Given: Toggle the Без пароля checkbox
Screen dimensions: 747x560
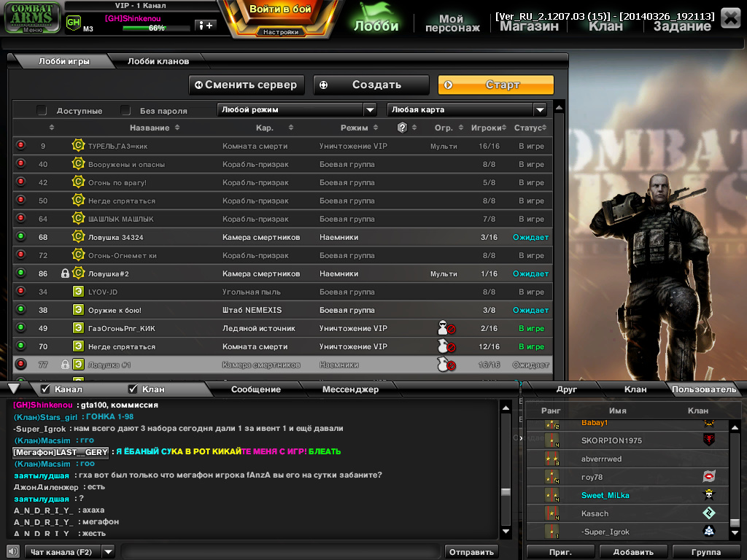Looking at the screenshot, I should click(125, 111).
